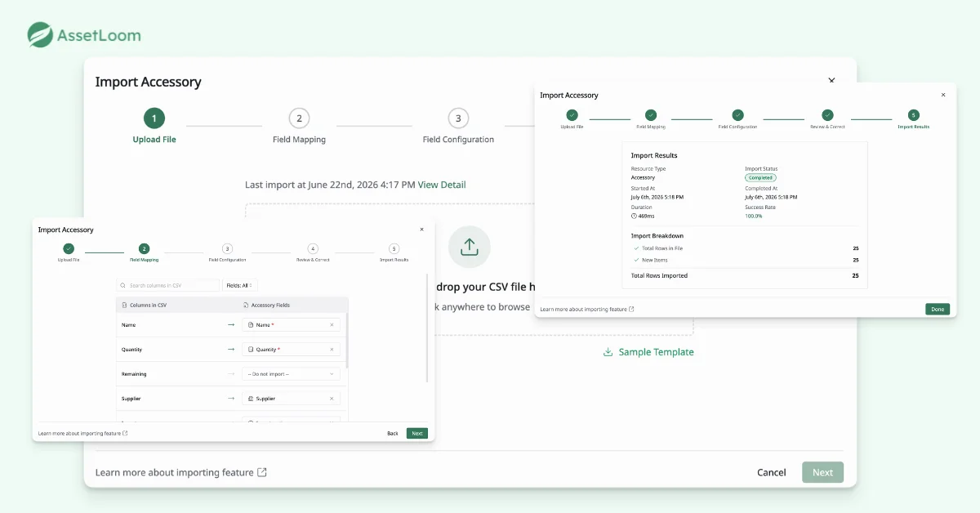The image size is (980, 513).
Task: Open the Fields: All filter dropdown
Action: coord(240,285)
